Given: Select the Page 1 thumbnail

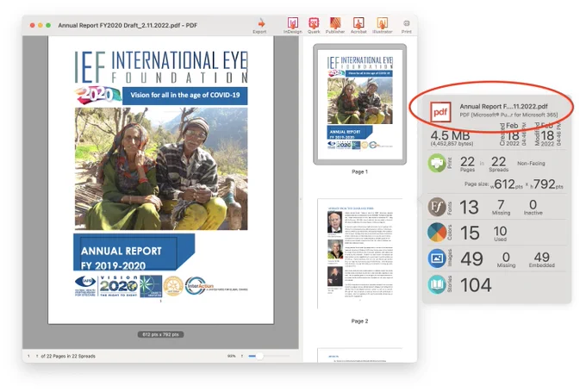Looking at the screenshot, I should click(x=360, y=104).
